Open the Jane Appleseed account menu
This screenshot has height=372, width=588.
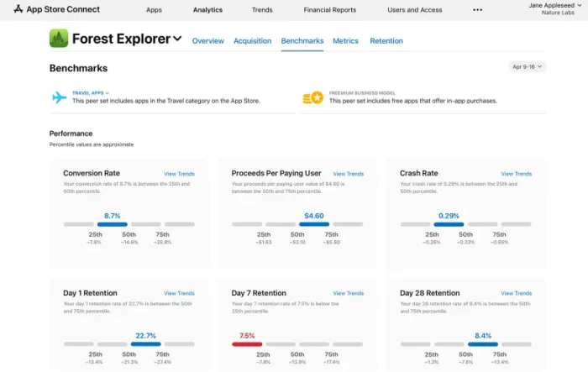[554, 8]
